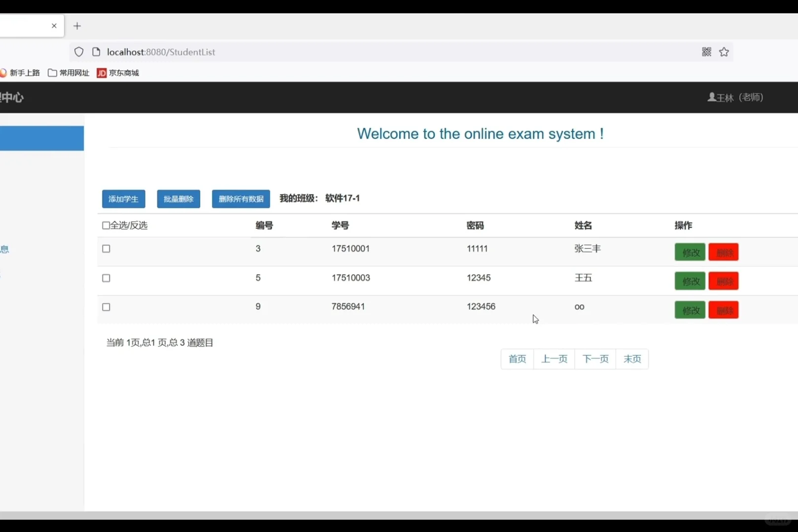Image resolution: width=798 pixels, height=532 pixels.
Task: Open the QR code icon in address bar
Action: pos(706,52)
